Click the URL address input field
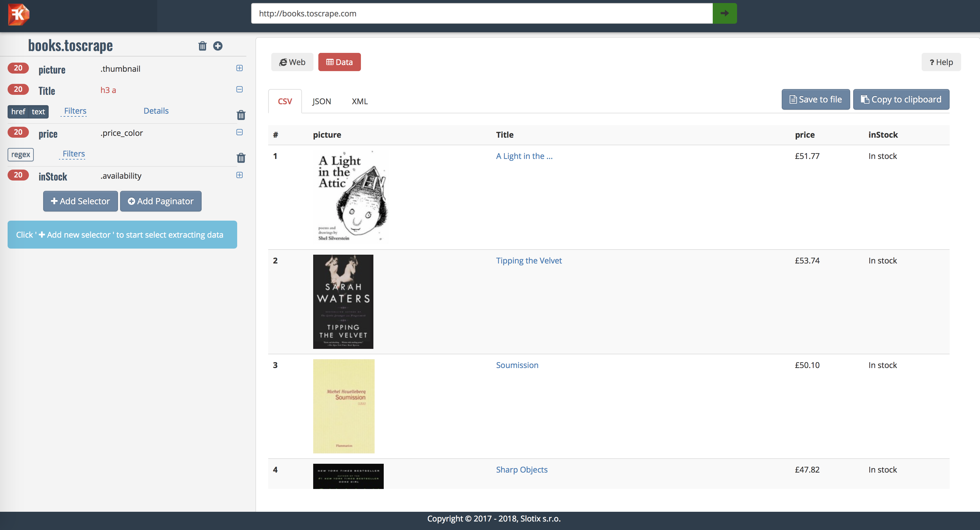The height and width of the screenshot is (530, 980). point(481,13)
